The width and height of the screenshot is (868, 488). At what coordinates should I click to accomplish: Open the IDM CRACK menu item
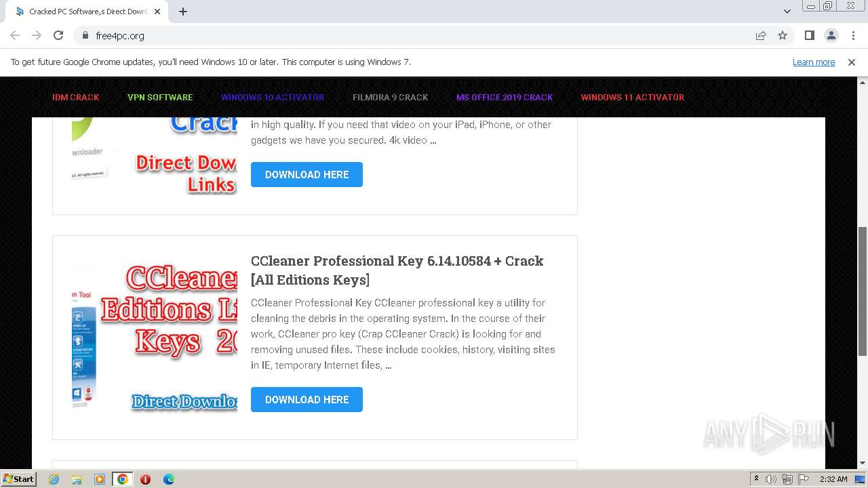[x=75, y=97]
